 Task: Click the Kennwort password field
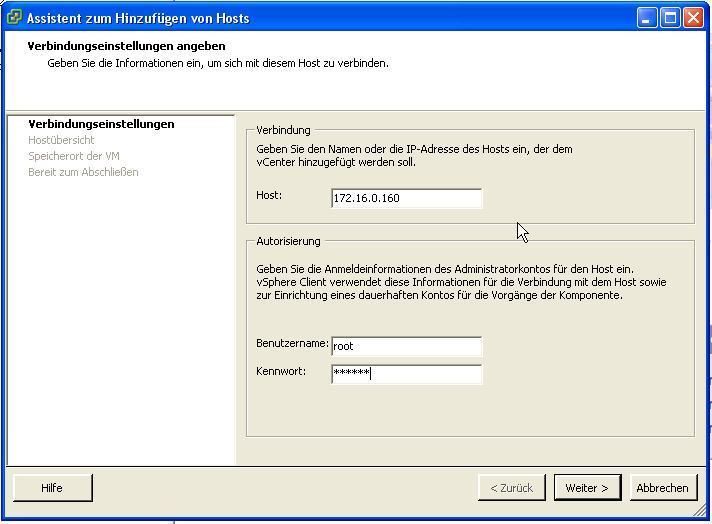click(x=406, y=374)
